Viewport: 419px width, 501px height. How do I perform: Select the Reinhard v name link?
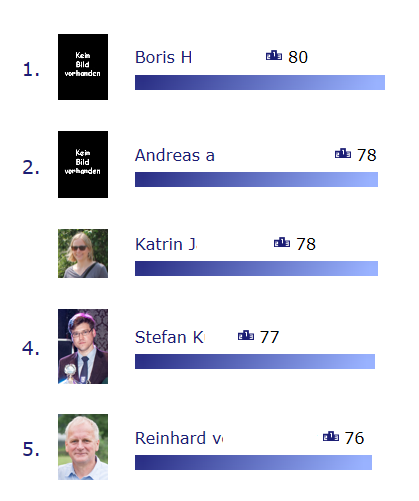(179, 438)
